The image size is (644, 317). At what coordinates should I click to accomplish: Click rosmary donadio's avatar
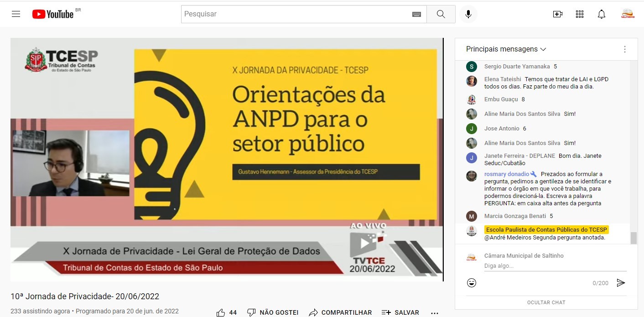[472, 176]
